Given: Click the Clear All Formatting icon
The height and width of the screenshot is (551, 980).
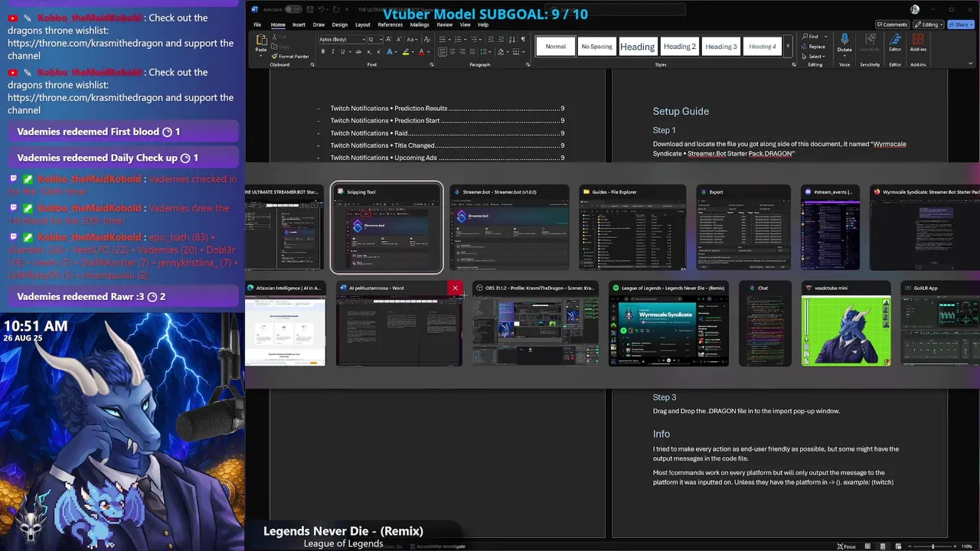Looking at the screenshot, I should (426, 39).
